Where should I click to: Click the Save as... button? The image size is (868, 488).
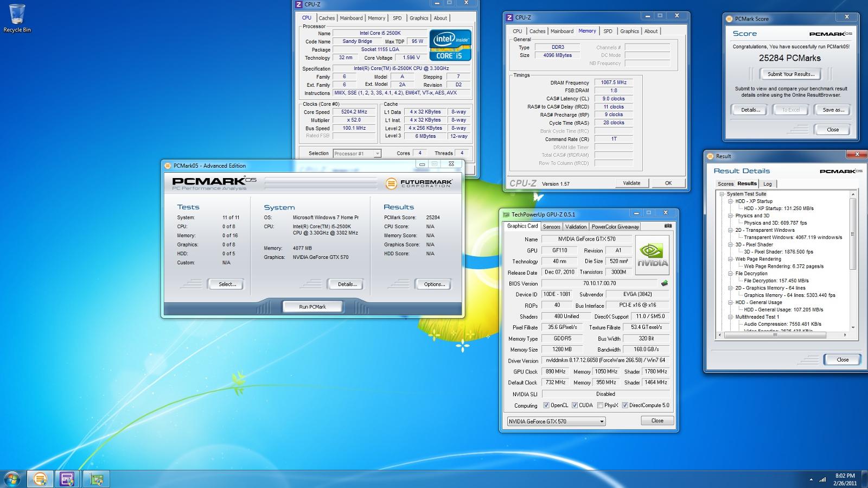(833, 110)
